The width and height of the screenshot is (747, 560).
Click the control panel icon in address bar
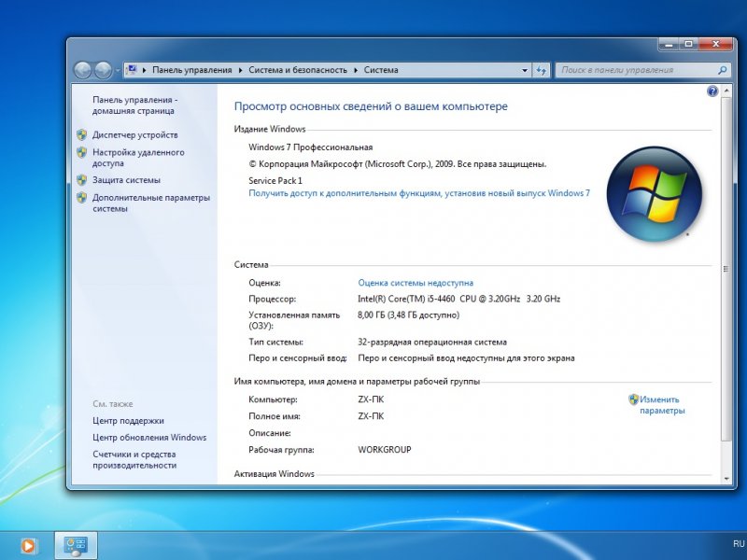[x=132, y=69]
